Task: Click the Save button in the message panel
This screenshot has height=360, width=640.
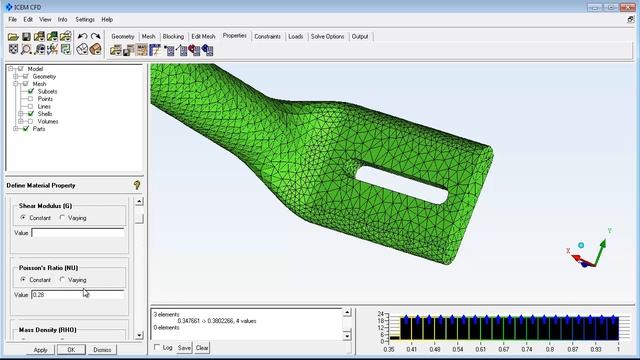Action: 184,348
